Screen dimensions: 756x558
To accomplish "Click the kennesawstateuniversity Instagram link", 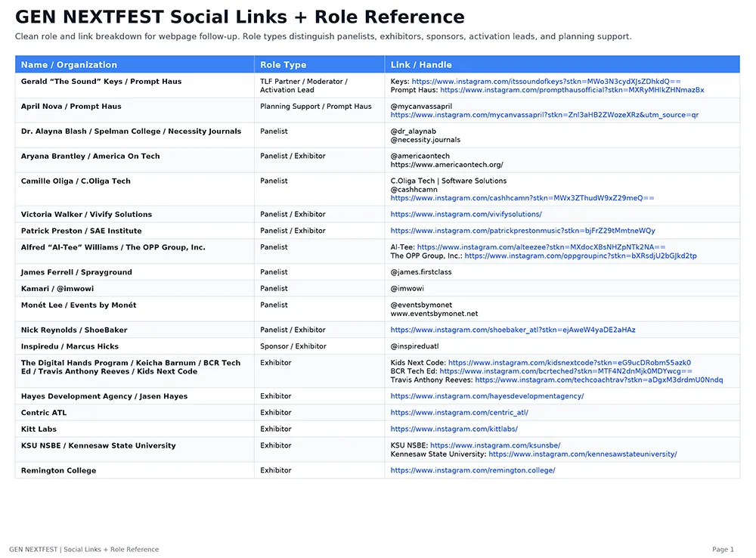I will pyautogui.click(x=583, y=454).
